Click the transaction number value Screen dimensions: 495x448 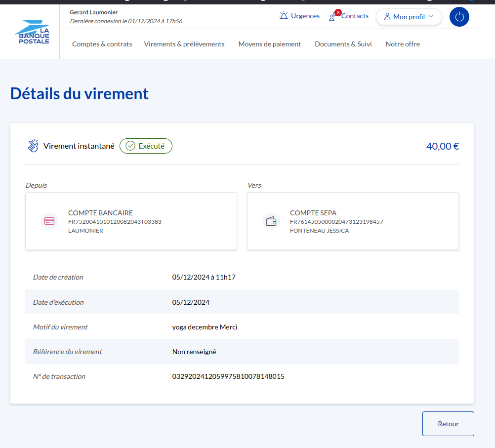[228, 376]
